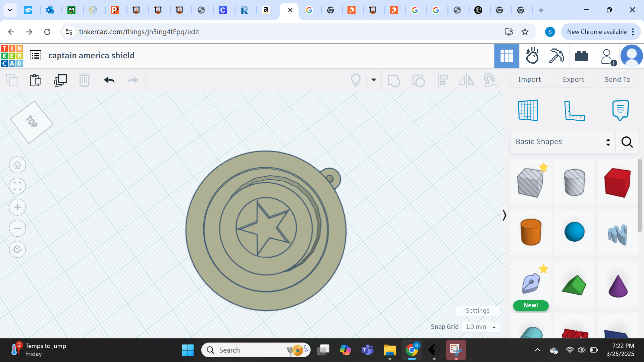
Task: Pick the striped Cylinder hole shape
Action: click(574, 183)
